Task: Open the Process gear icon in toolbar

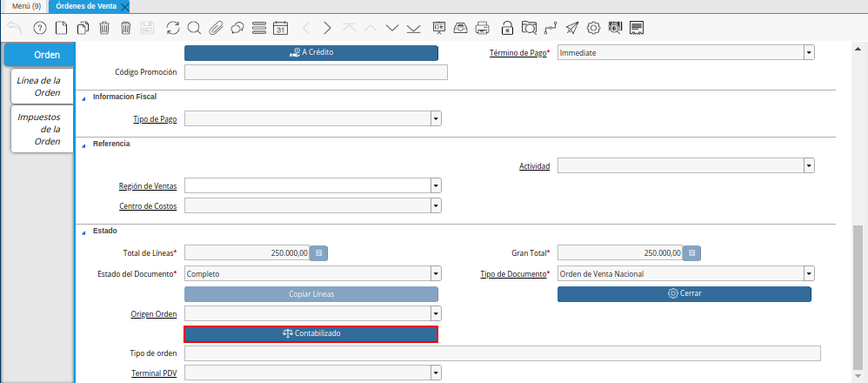Action: click(x=593, y=28)
